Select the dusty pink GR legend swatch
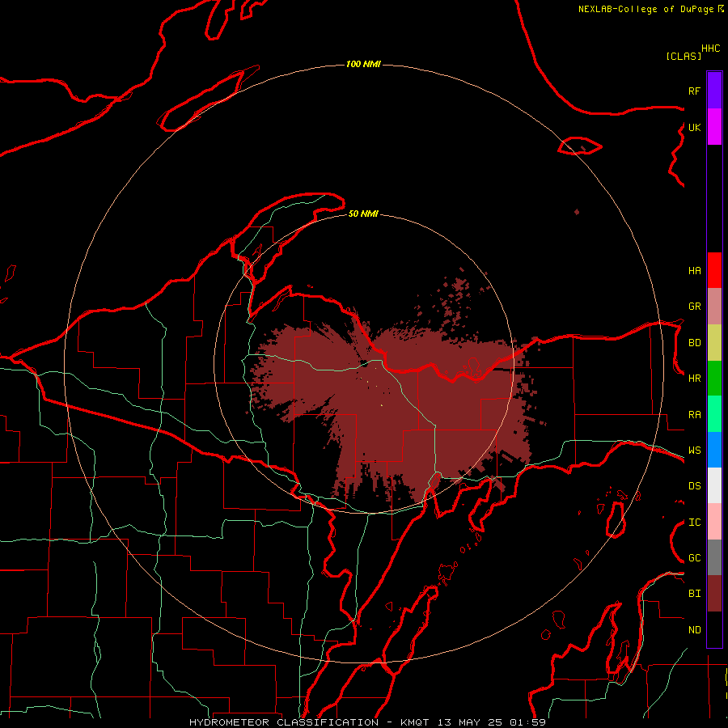This screenshot has width=728, height=728. click(714, 306)
